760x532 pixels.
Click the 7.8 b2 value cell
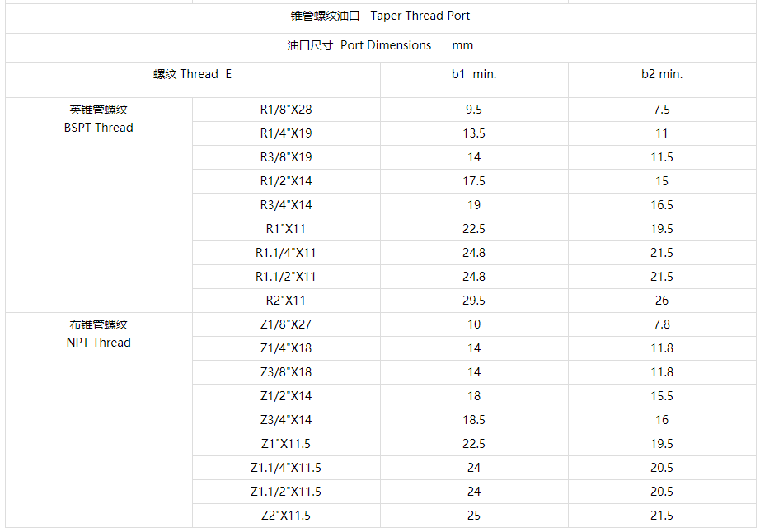coord(662,324)
